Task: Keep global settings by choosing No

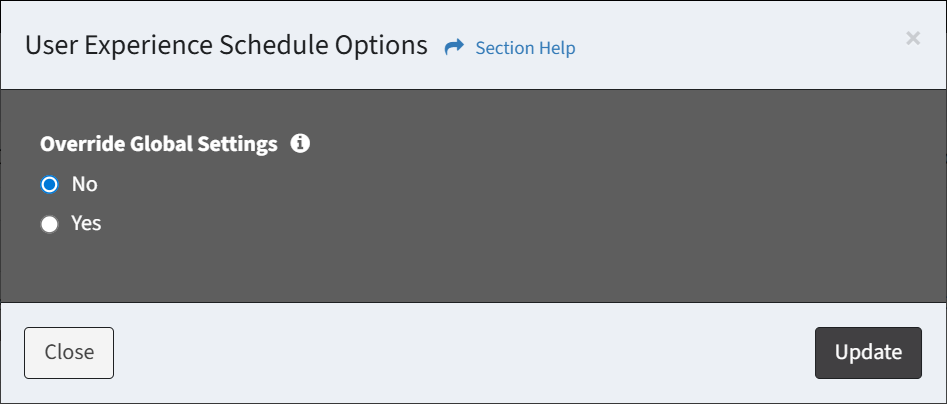Action: tap(49, 185)
